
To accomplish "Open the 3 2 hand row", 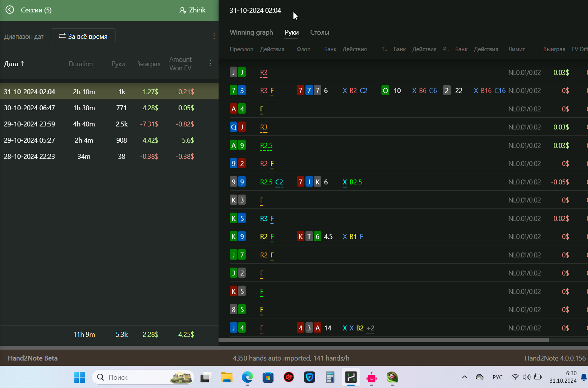I will pos(409,273).
